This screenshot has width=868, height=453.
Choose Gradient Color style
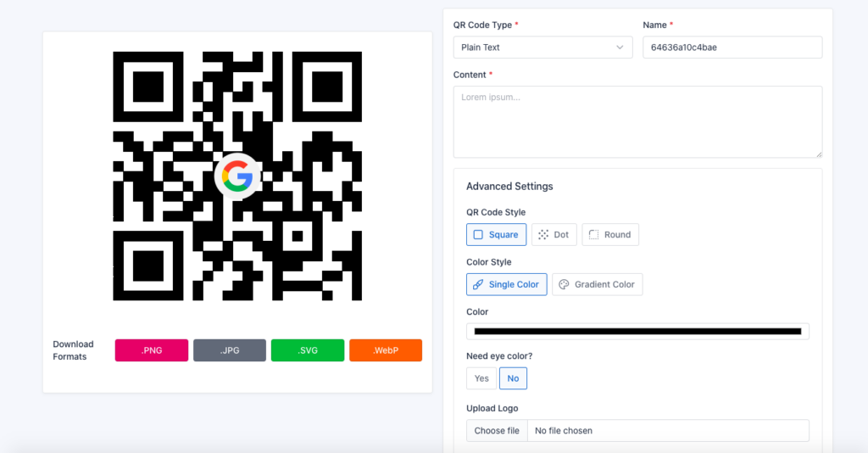pyautogui.click(x=598, y=284)
